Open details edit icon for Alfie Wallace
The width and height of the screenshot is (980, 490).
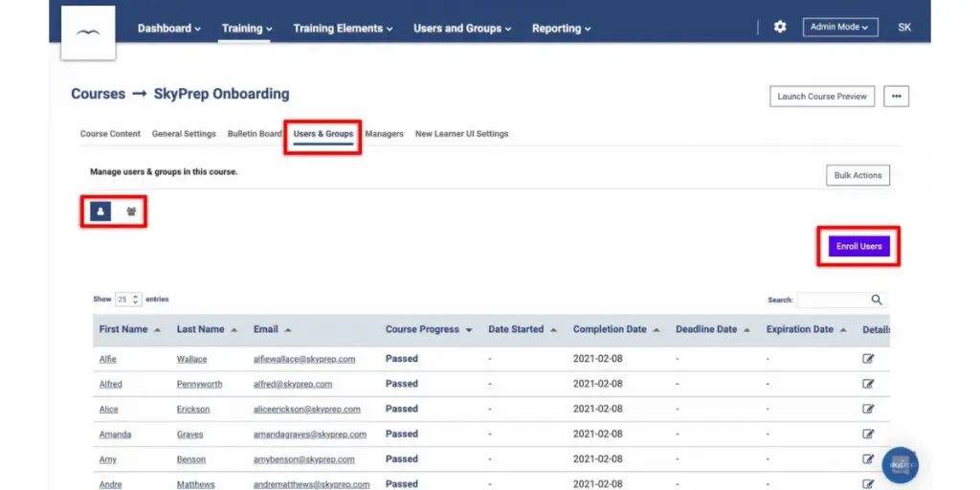[x=867, y=359]
